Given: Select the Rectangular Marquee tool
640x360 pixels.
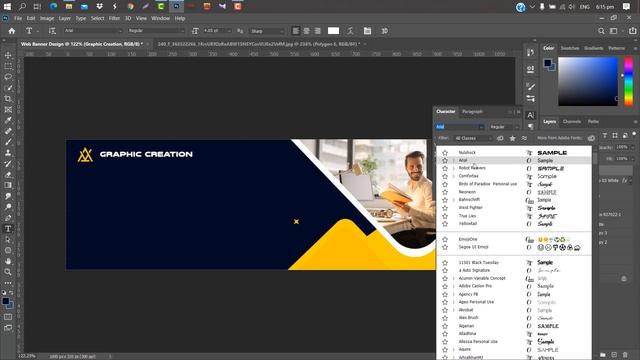Looking at the screenshot, I should point(8,66).
